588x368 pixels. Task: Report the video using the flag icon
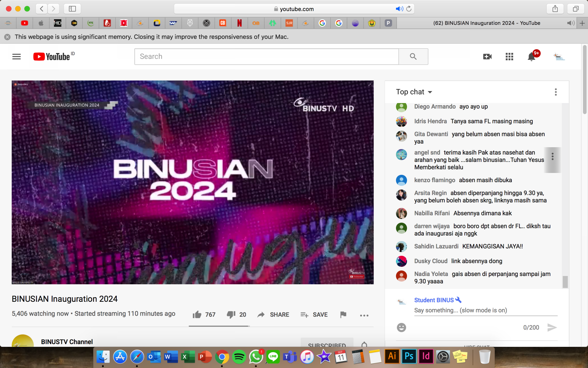point(343,315)
